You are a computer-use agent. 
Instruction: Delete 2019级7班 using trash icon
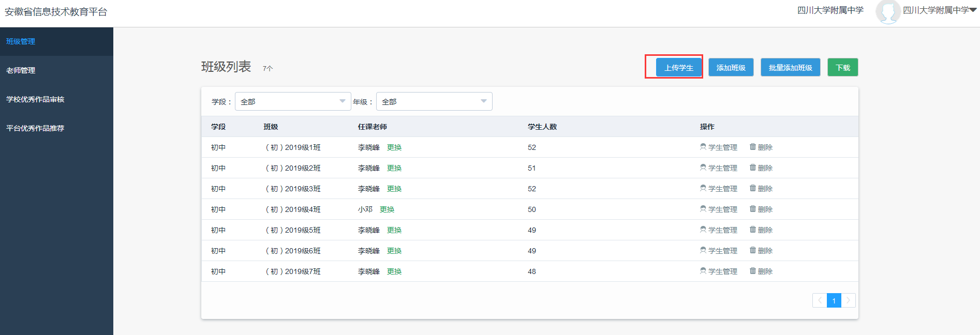(753, 271)
